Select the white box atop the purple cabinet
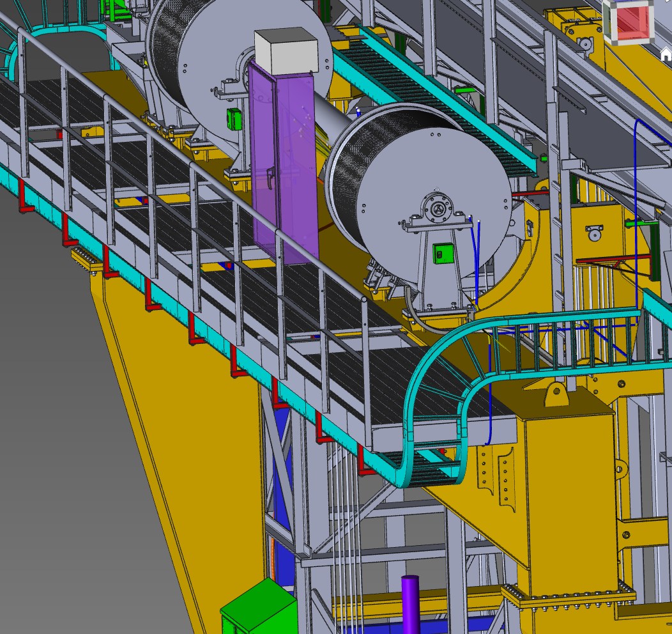 pyautogui.click(x=285, y=51)
